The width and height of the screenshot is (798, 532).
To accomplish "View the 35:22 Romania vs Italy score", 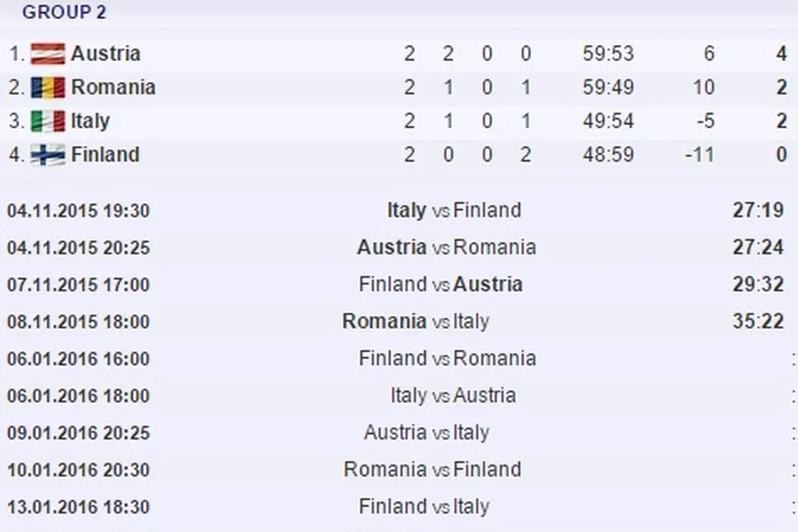I will pyautogui.click(x=758, y=321).
